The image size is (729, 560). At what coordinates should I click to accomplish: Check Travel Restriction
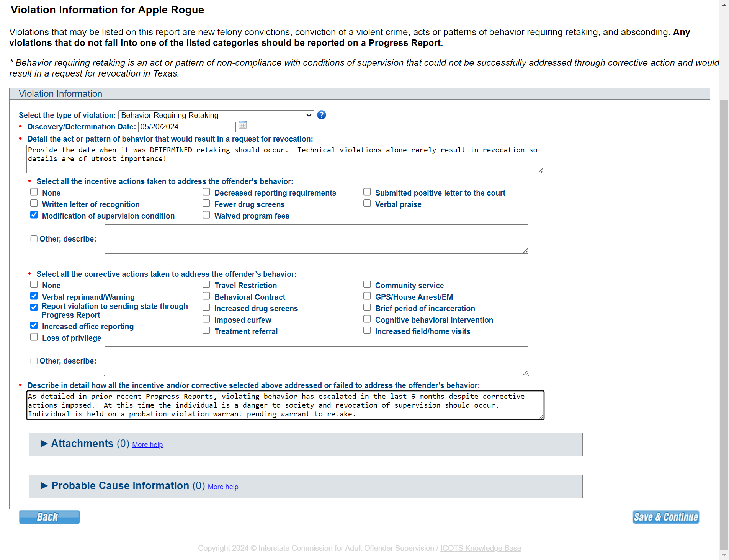click(x=206, y=284)
